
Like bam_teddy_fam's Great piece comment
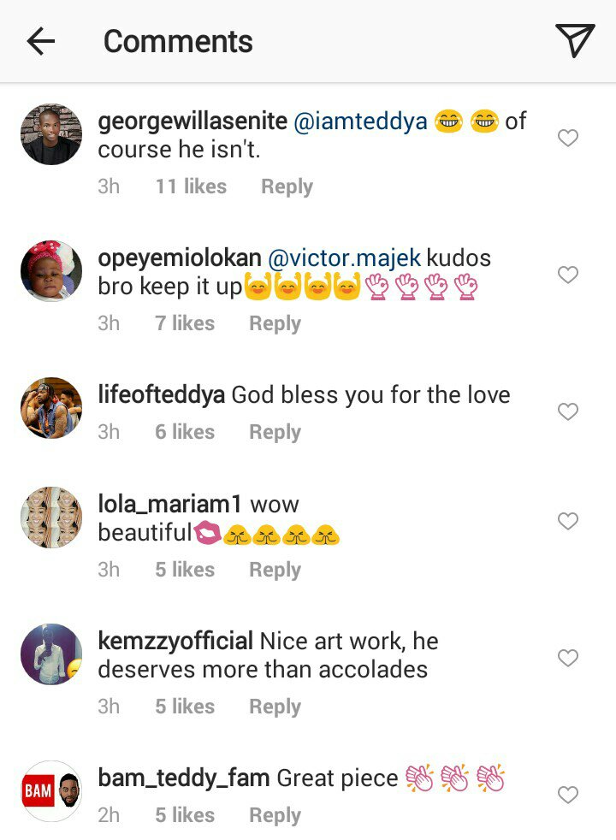(568, 795)
